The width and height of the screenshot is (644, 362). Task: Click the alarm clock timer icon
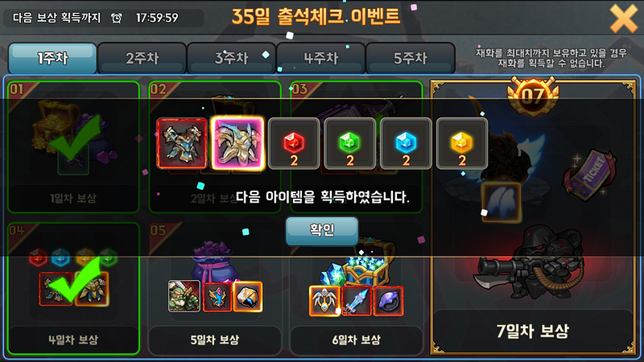117,18
